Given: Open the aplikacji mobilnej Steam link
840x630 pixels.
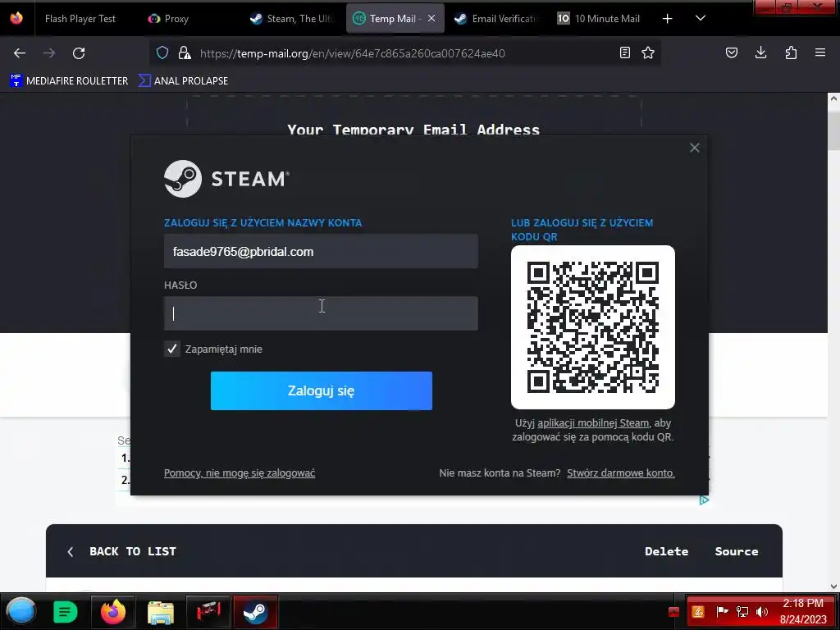Looking at the screenshot, I should 593,423.
